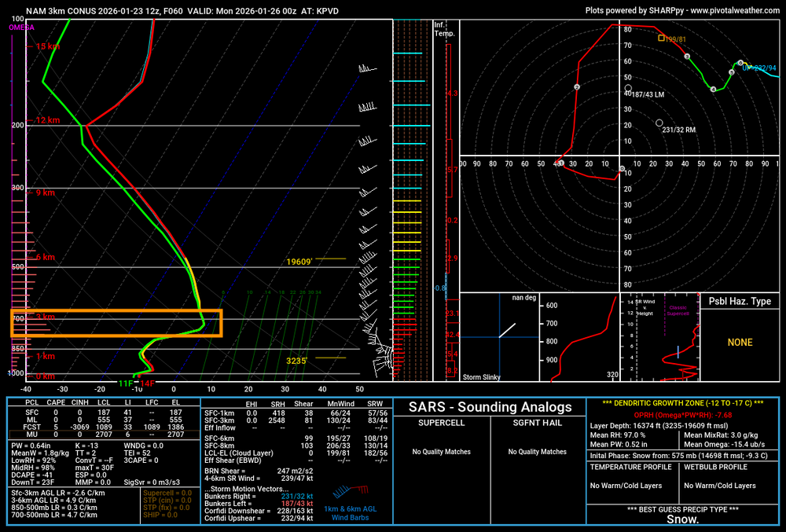Select the 187/43 LM circle on hodograph
Screen dimensions: 786x532
click(x=629, y=91)
